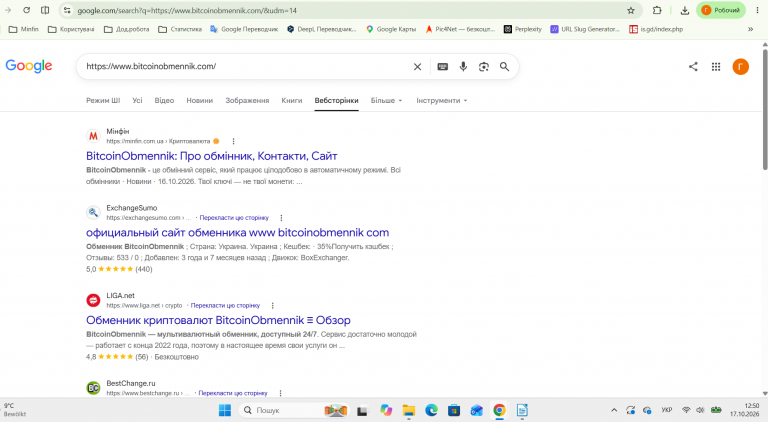Open BitcoinObmennik: Про обмінник result link
The width and height of the screenshot is (768, 422).
pos(212,156)
